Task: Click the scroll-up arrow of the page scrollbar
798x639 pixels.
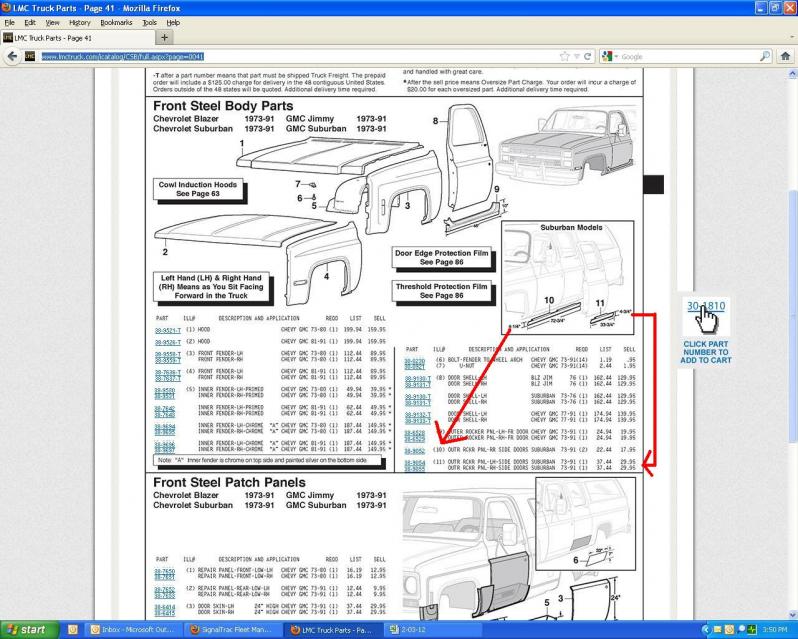Action: pyautogui.click(x=792, y=74)
